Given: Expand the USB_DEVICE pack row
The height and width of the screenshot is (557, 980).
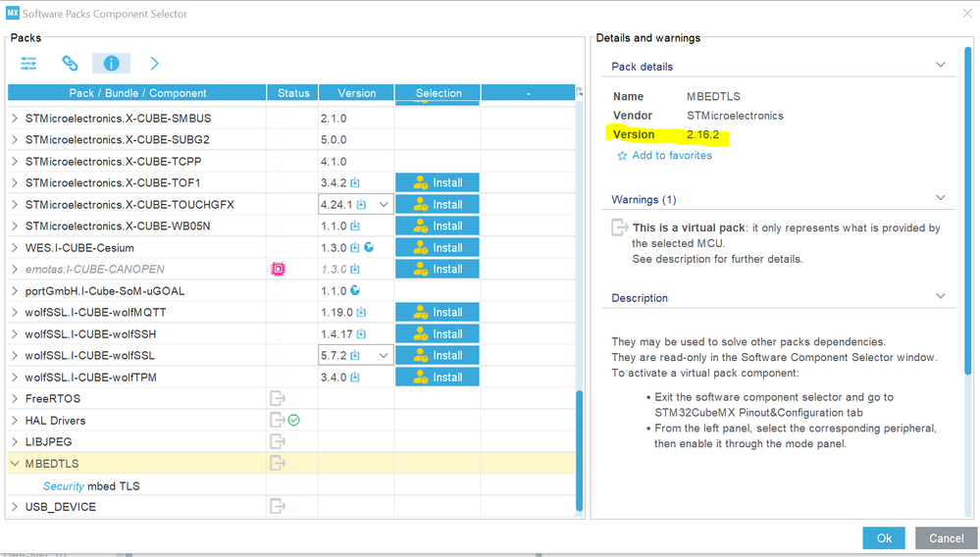Looking at the screenshot, I should pos(15,506).
